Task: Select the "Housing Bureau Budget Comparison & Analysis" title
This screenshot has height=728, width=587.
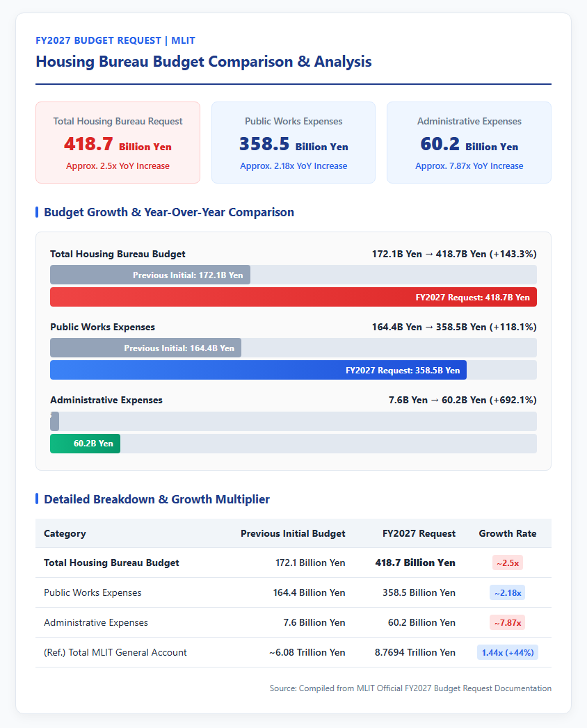Action: tap(203, 62)
